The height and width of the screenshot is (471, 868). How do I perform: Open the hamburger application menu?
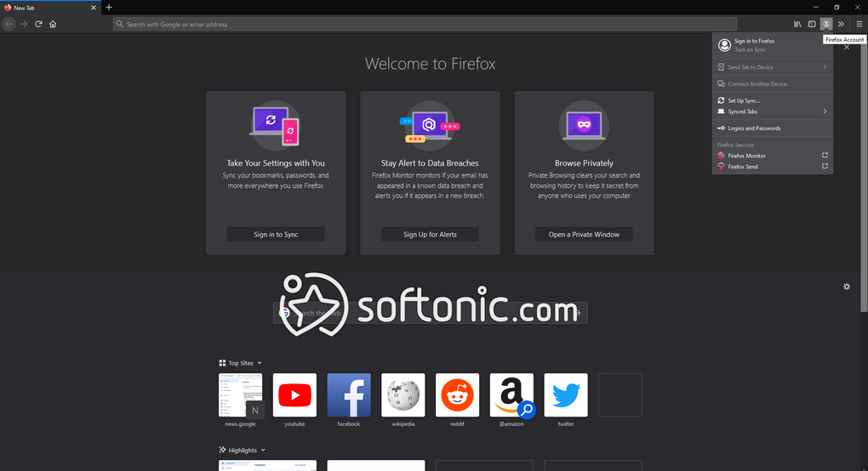(x=859, y=24)
